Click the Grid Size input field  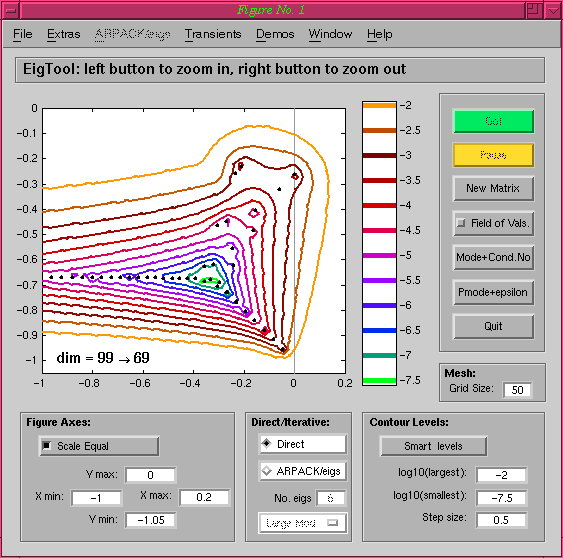(517, 390)
